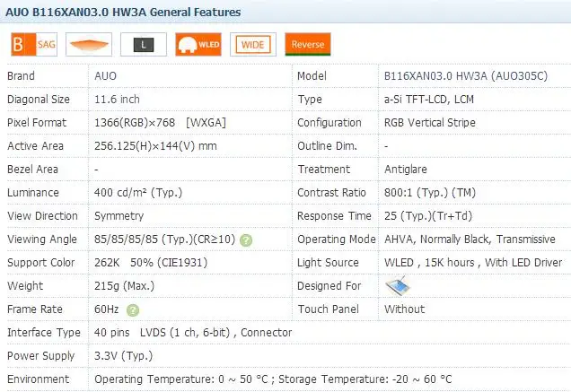Click the Designed For tablet icon
Viewport: 571px width, 392px height.
(398, 286)
